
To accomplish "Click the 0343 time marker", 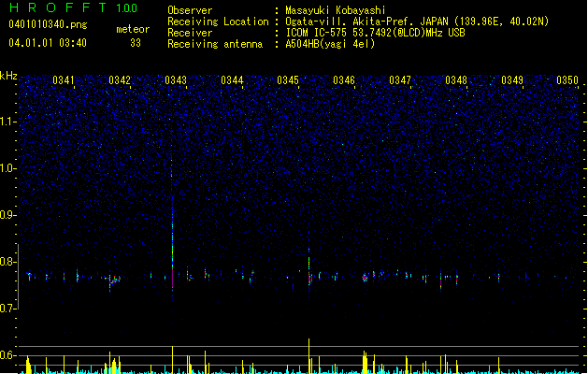I will (x=176, y=80).
